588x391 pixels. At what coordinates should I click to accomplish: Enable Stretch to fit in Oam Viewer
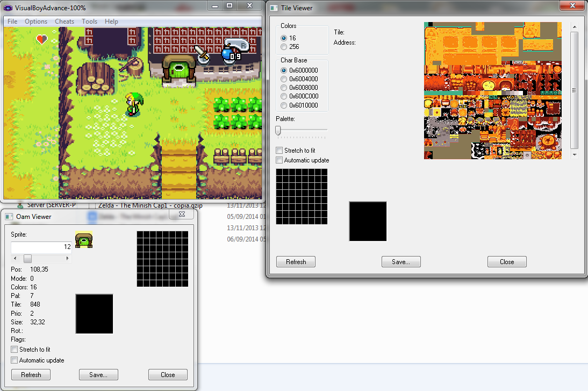(x=15, y=350)
